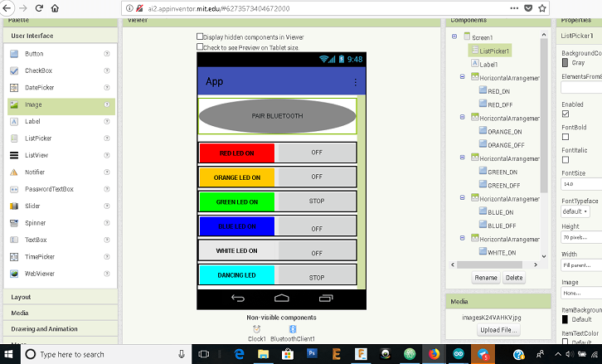
Task: Choose the Label palette component
Action: 32,121
